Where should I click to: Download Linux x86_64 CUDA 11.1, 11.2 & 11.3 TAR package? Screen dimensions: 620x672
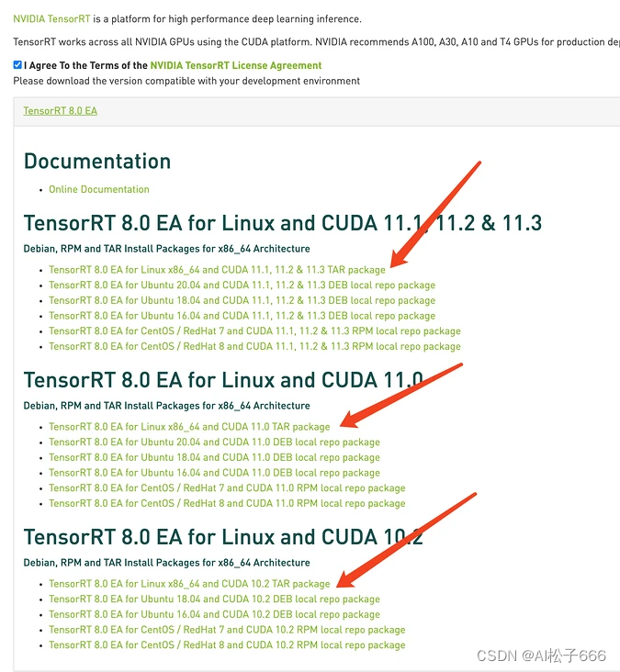click(217, 270)
